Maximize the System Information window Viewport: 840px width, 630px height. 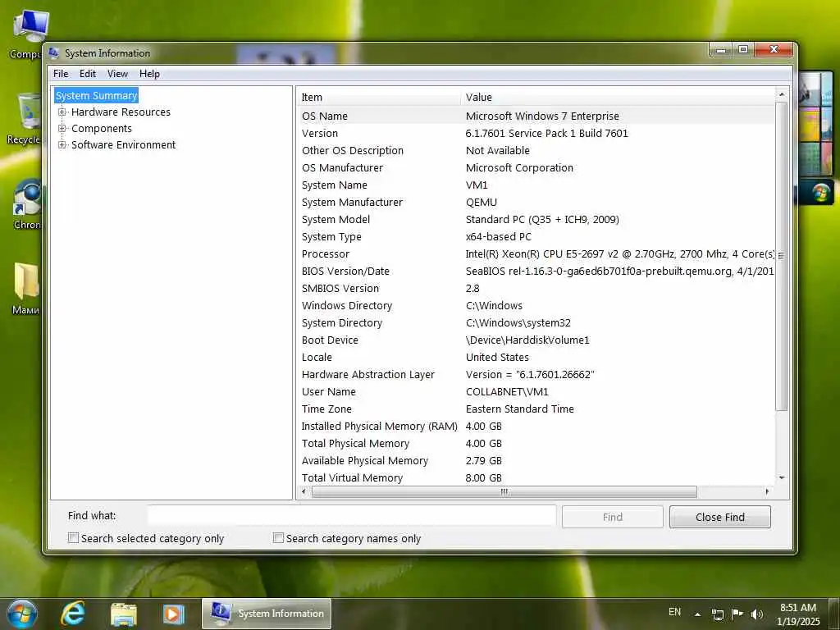743,50
